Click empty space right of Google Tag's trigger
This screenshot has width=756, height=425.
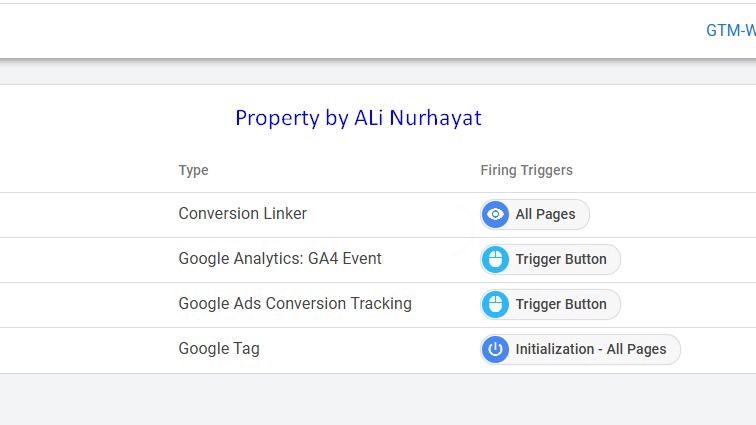pos(718,350)
